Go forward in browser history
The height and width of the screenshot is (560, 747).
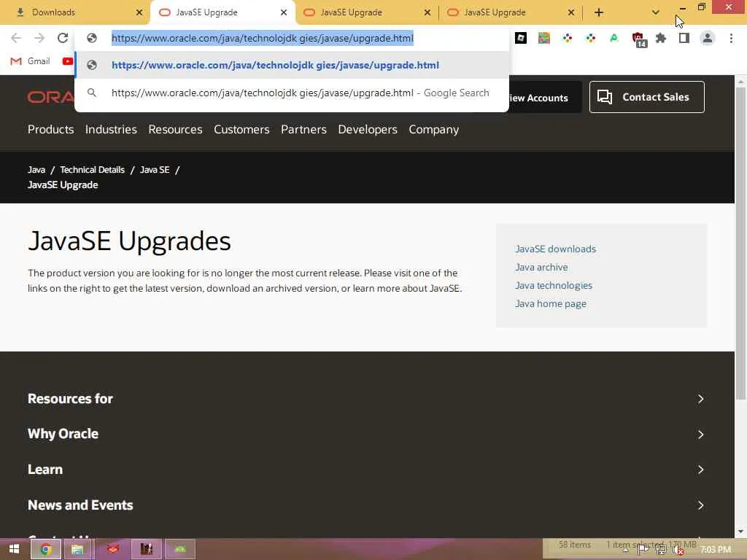[39, 38]
